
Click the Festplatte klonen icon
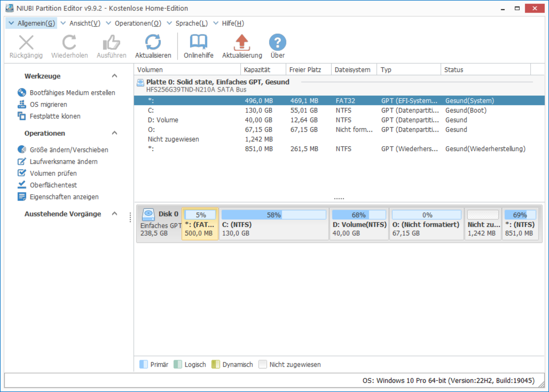coord(22,116)
